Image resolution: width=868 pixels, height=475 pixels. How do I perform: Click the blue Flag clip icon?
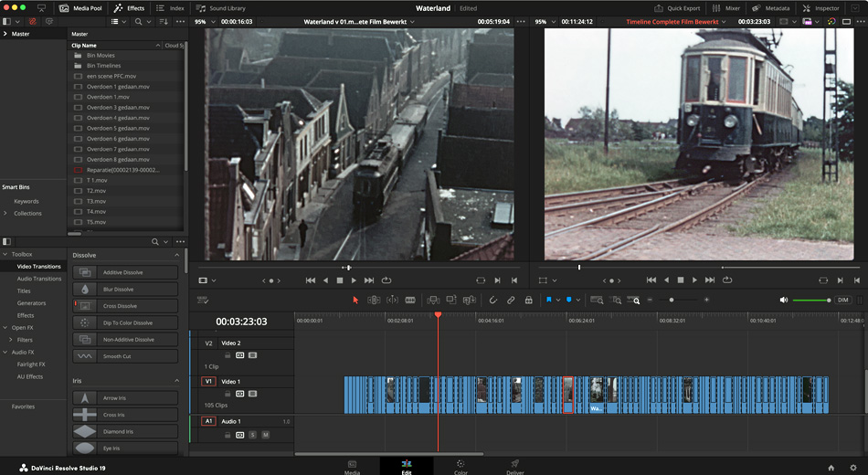549,300
